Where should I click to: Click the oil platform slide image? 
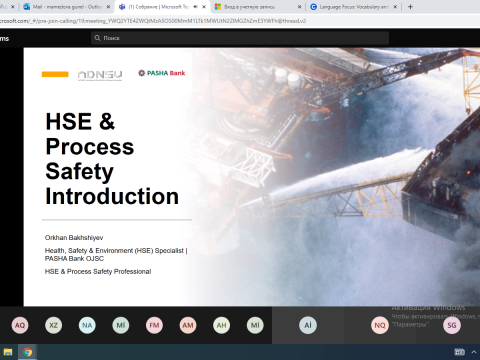(337, 177)
